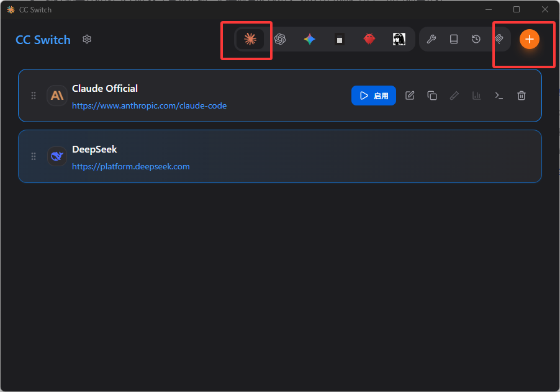Select the red bug-shaped app tab icon
The image size is (560, 392).
point(369,39)
